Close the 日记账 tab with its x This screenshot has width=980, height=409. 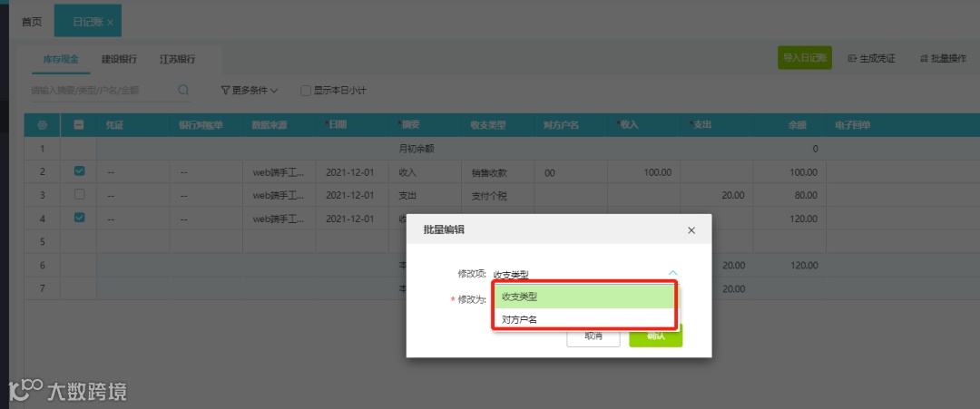click(111, 23)
